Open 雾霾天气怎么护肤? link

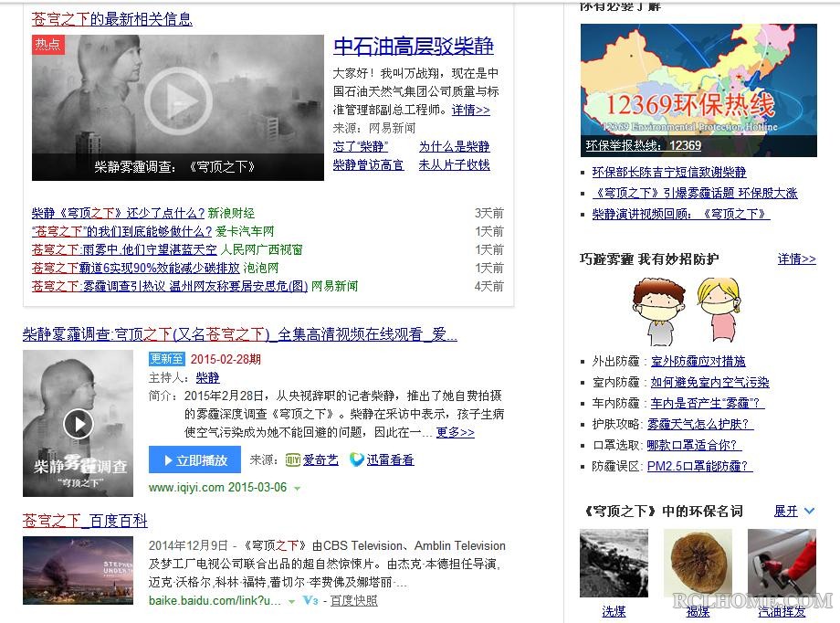(x=700, y=424)
